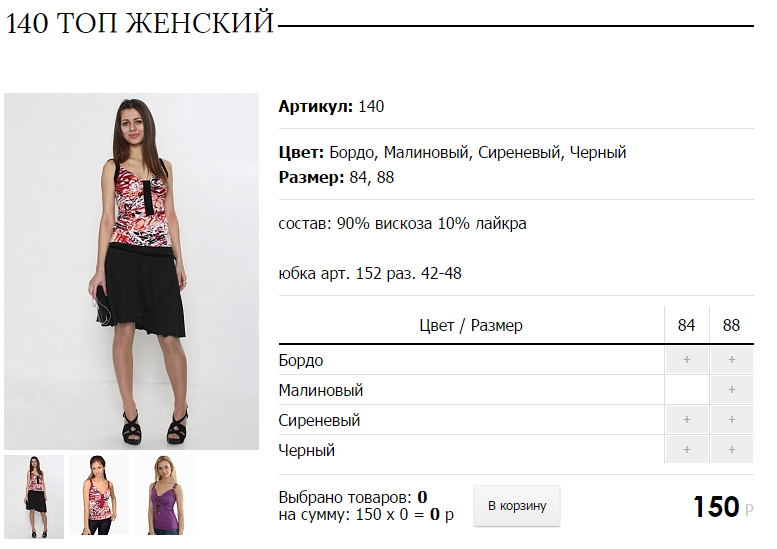Select the second thumbnail of red top

click(99, 495)
